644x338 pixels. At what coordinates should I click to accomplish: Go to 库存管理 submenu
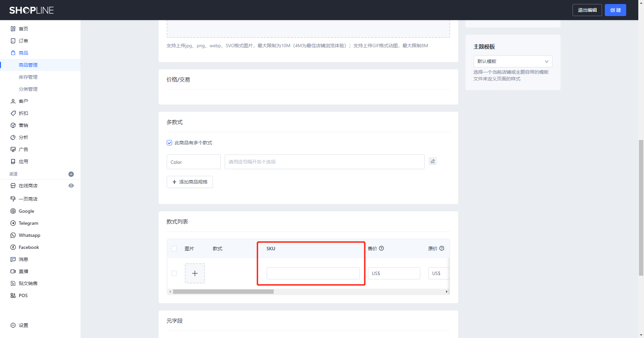(x=28, y=77)
